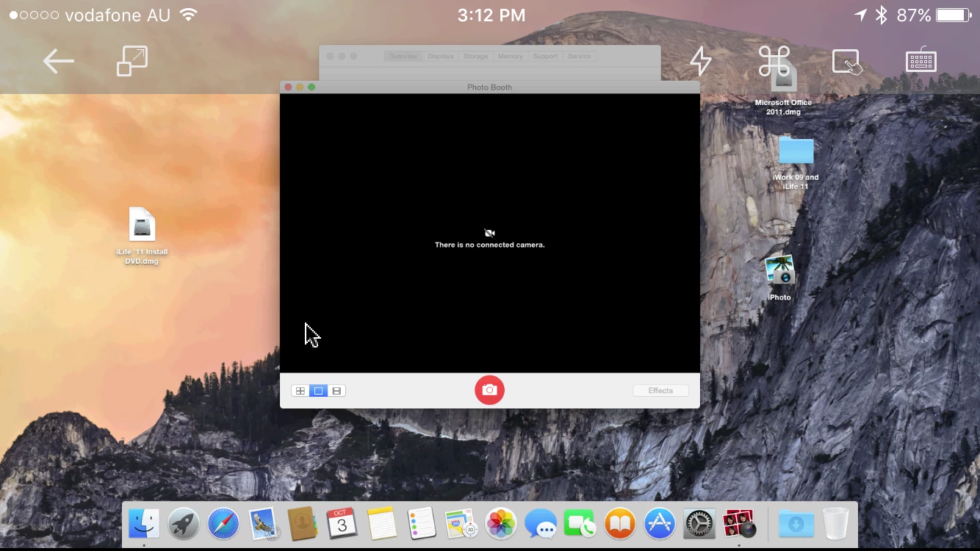Click Photo Booth icon in the Dock

[x=739, y=525]
